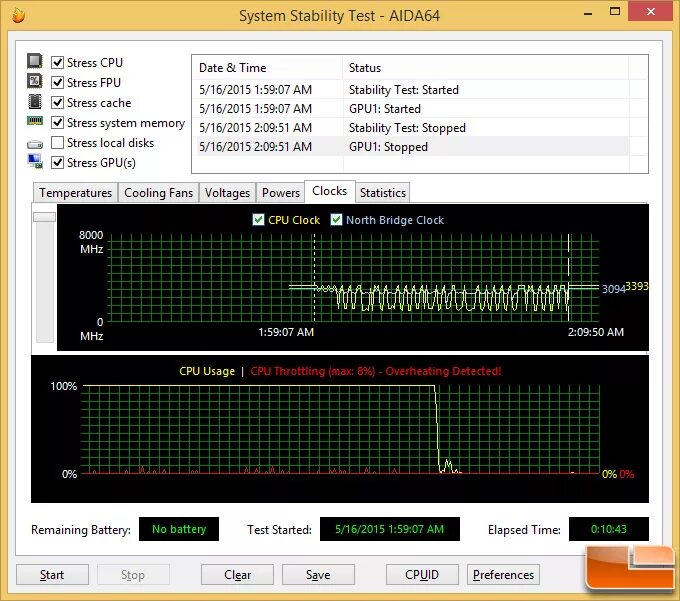680x601 pixels.
Task: Switch to the Temperatures tab
Action: coord(75,193)
